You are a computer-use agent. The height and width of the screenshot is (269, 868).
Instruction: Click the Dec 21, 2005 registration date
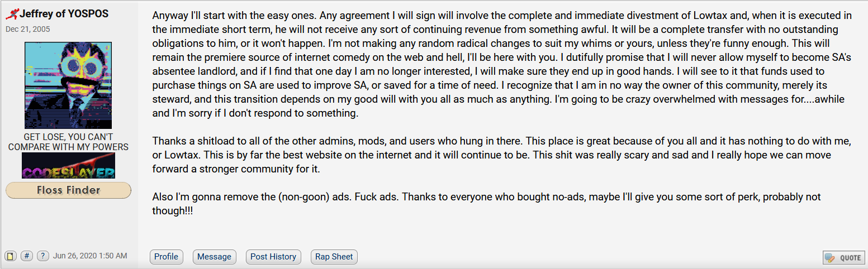[26, 29]
